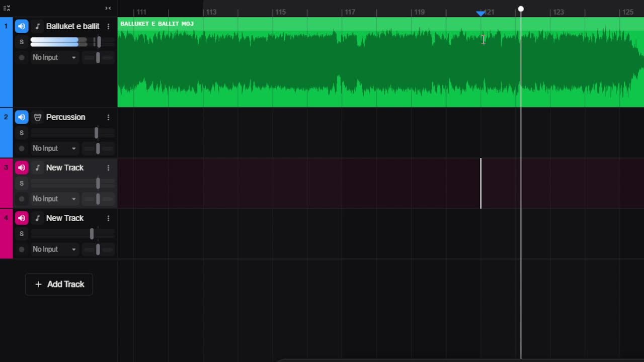Screen dimensions: 644x362
Task: Arm recording on Percussion track
Action: pyautogui.click(x=22, y=148)
